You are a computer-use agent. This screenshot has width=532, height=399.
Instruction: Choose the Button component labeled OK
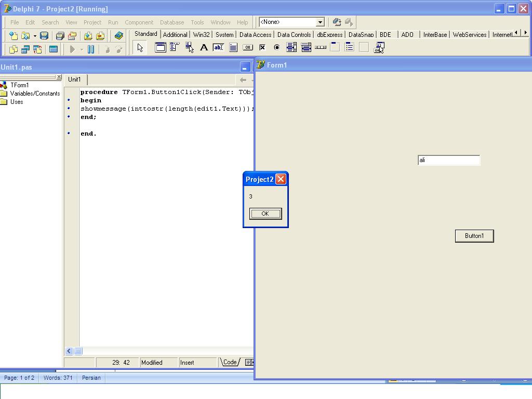(248, 47)
